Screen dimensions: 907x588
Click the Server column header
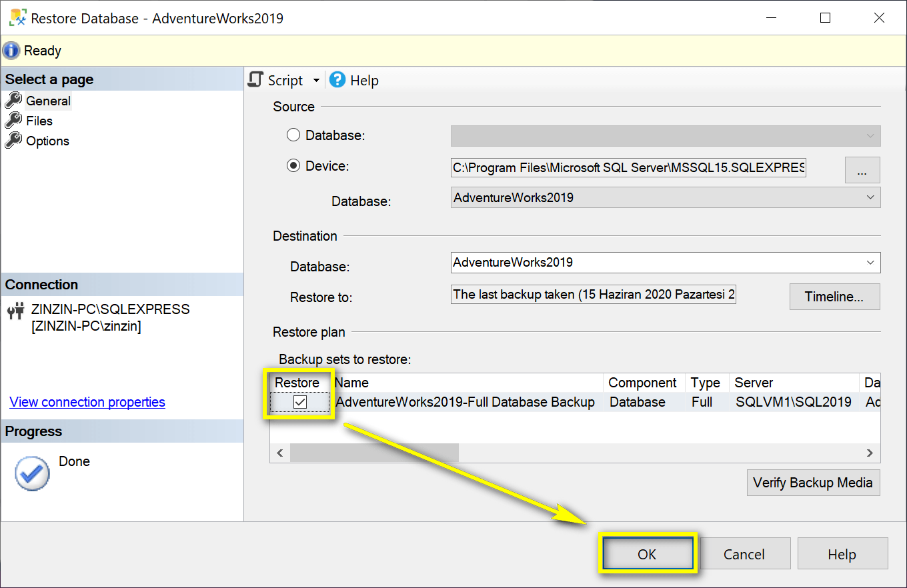[794, 383]
